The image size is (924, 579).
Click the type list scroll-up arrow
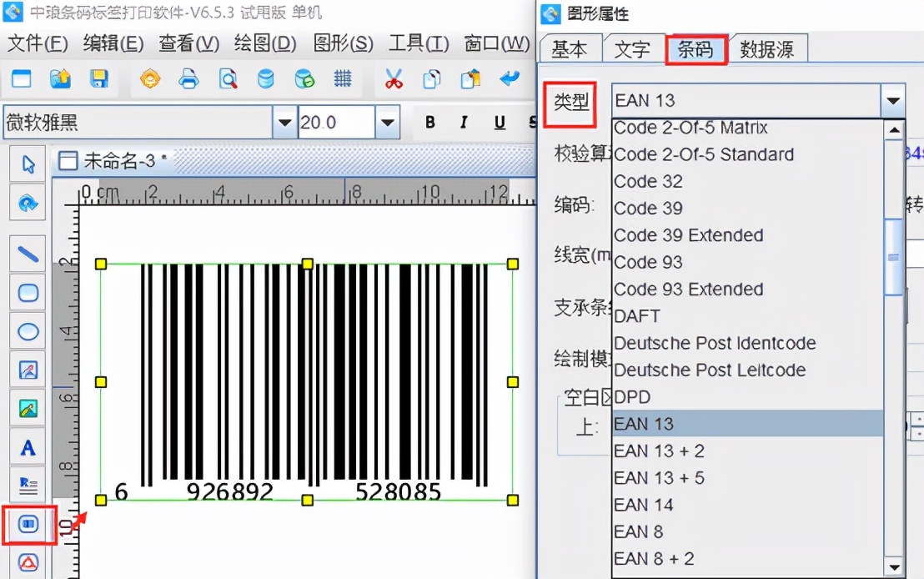894,130
